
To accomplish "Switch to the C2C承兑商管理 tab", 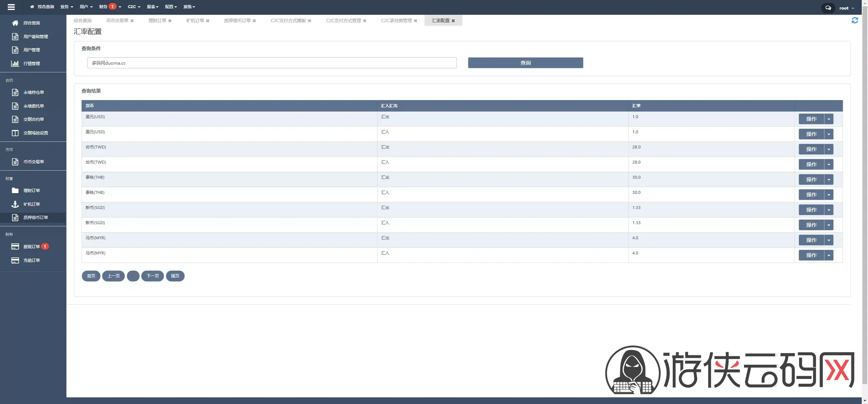I will coord(396,21).
